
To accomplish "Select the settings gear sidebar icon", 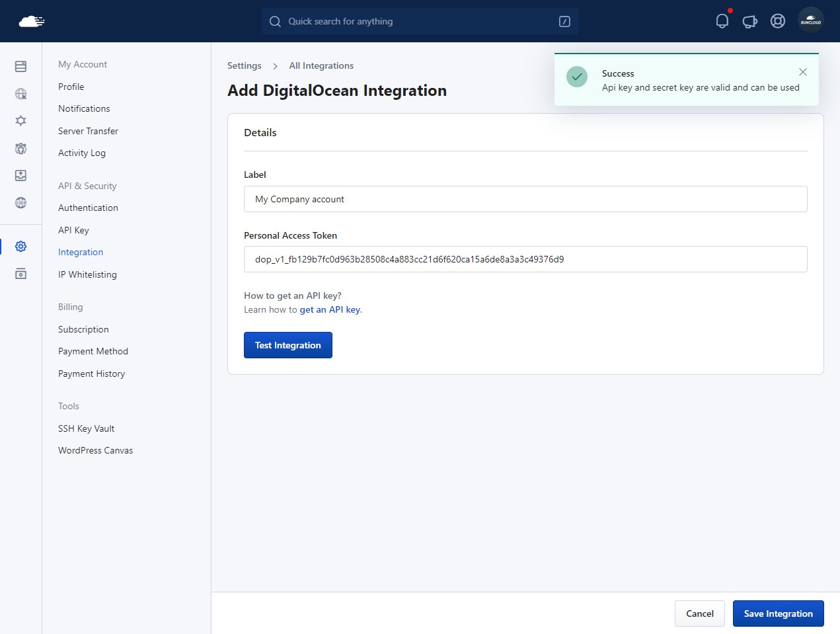I will click(x=20, y=247).
